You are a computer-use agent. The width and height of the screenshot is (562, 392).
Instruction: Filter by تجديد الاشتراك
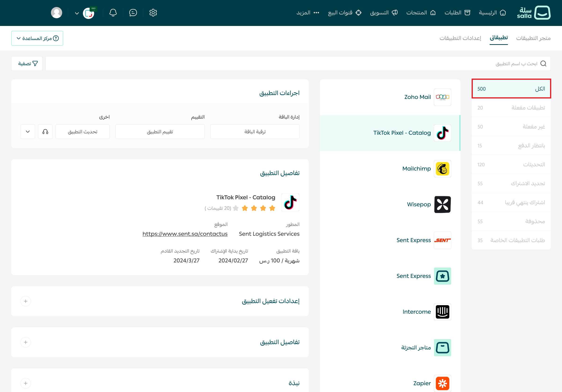pyautogui.click(x=511, y=183)
